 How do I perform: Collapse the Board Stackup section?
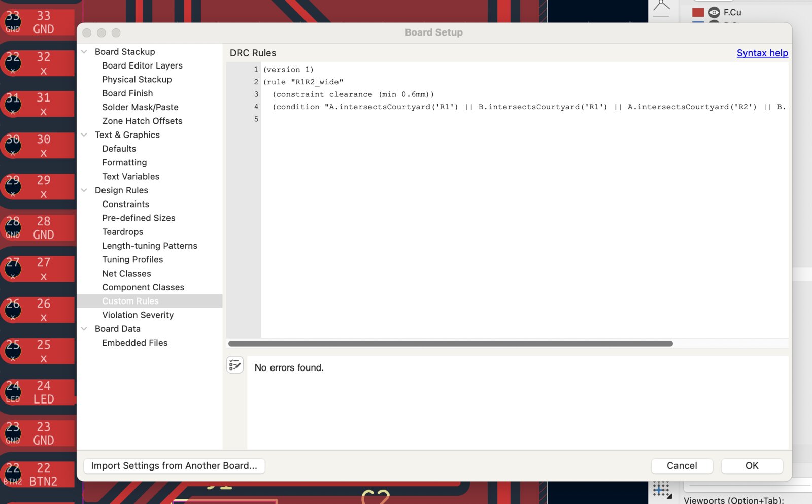(84, 52)
